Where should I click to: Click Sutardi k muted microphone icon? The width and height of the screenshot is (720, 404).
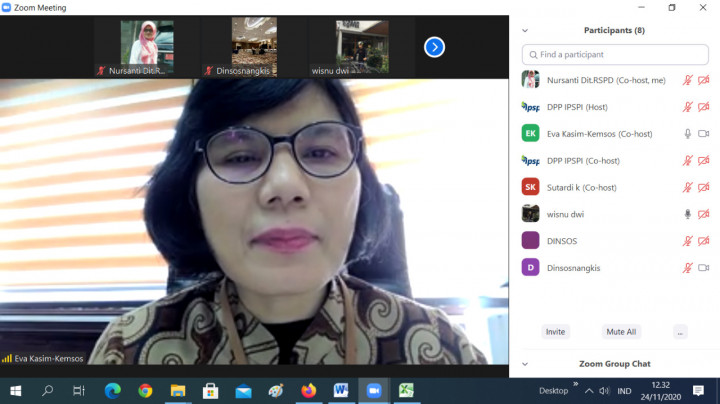pos(687,187)
